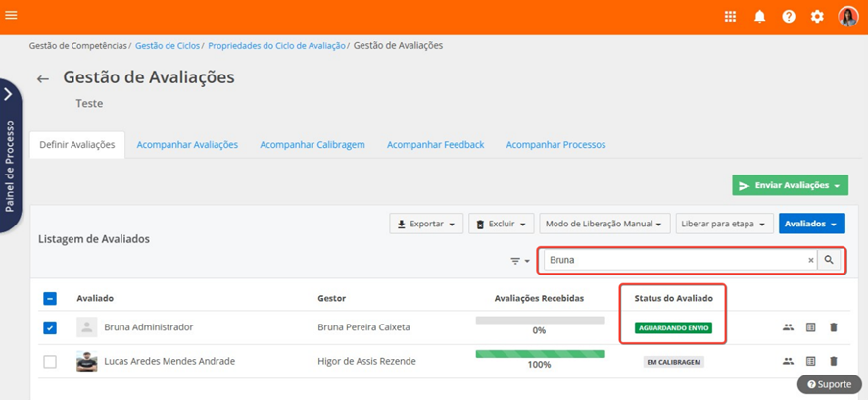The image size is (868, 400).
Task: Open the apps grid icon
Action: click(730, 17)
